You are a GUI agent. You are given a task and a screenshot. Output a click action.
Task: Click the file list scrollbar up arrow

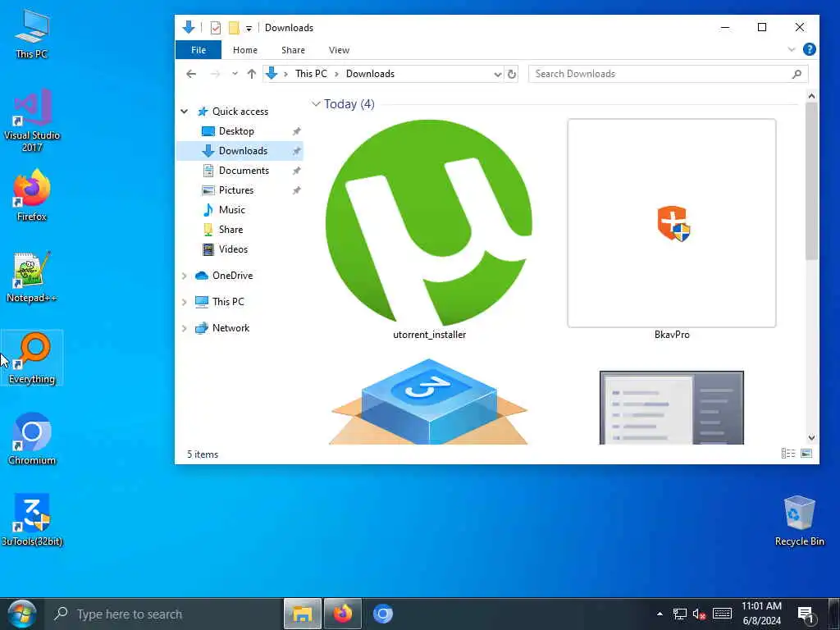pos(811,97)
